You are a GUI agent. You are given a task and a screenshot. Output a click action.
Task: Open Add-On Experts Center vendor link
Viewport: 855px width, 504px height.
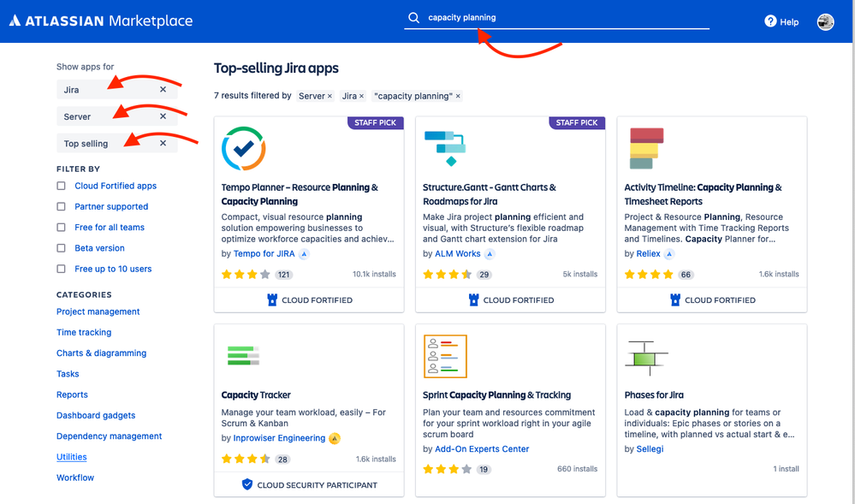click(482, 449)
